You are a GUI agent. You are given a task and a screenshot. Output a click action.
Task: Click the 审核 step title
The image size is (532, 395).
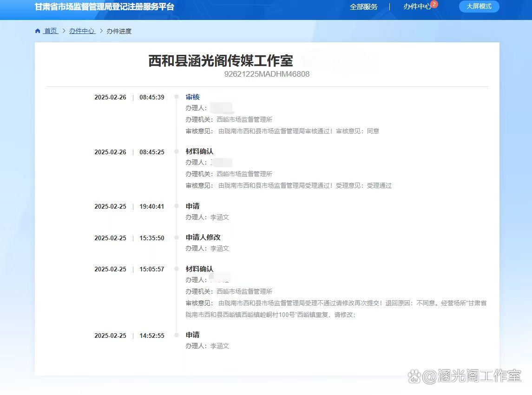pyautogui.click(x=192, y=97)
